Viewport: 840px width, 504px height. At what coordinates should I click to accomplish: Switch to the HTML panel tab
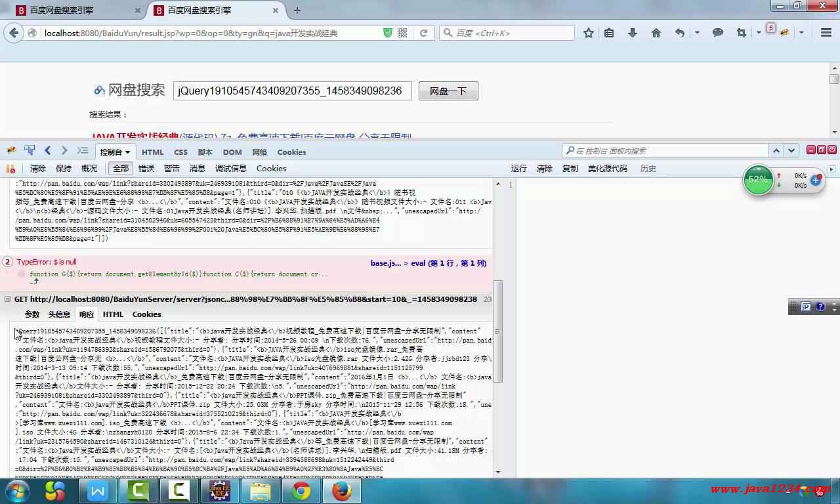coord(153,152)
